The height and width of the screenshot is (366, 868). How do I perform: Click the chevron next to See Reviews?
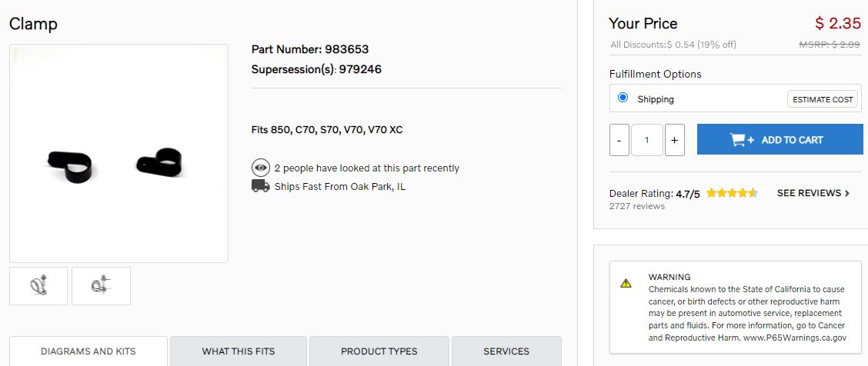click(846, 193)
